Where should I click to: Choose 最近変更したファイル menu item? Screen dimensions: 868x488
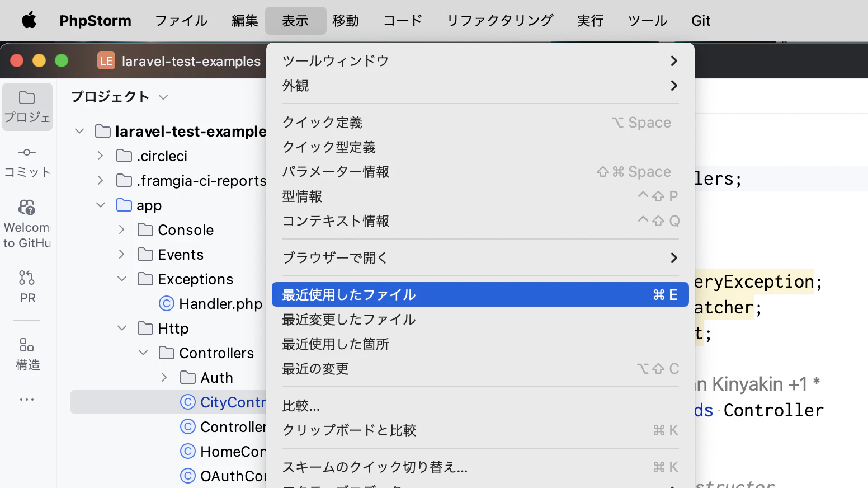click(x=480, y=319)
